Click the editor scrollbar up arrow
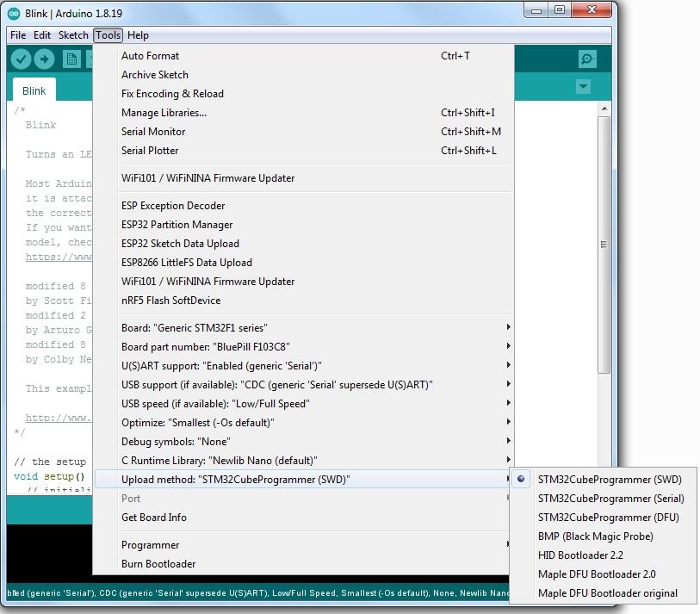 pyautogui.click(x=604, y=109)
